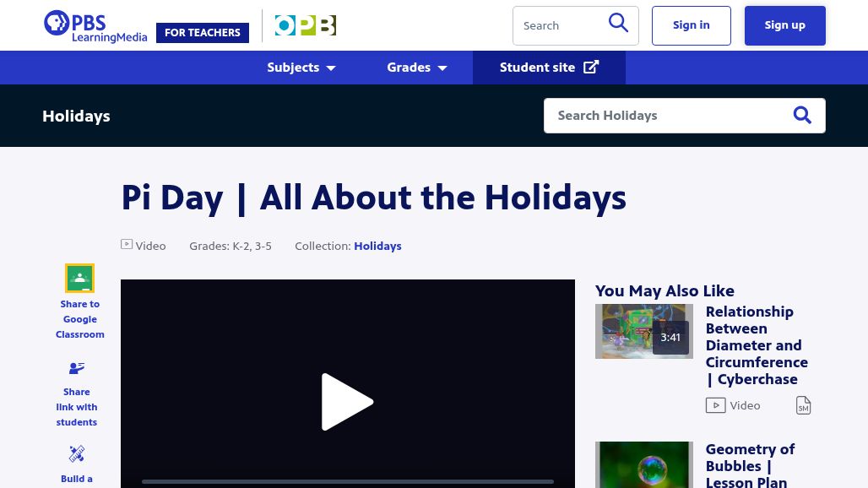Click the video progress bar
Viewport: 868px width, 488px height.
tap(348, 481)
